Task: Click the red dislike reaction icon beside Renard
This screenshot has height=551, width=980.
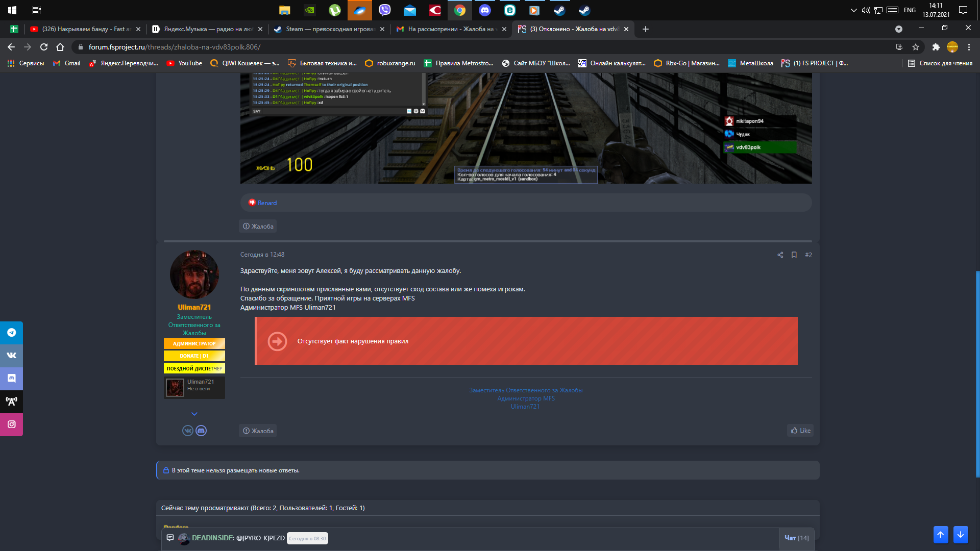Action: point(252,203)
